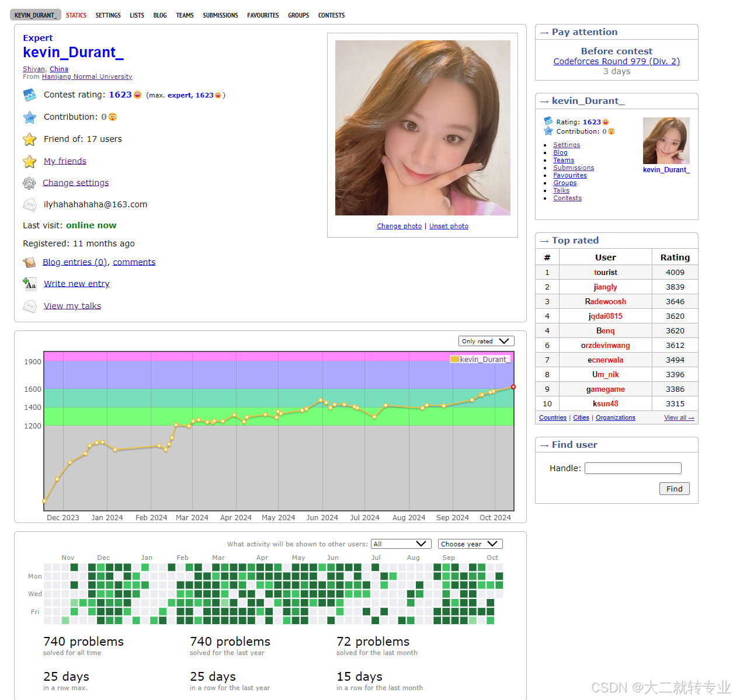Click the yellow star beside 'Friend of'
Image resolution: width=733 pixels, height=700 pixels.
pos(30,140)
